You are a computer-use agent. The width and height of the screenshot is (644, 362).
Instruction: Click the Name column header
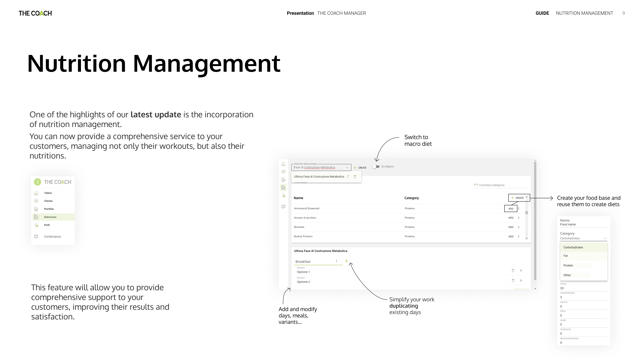pyautogui.click(x=298, y=198)
